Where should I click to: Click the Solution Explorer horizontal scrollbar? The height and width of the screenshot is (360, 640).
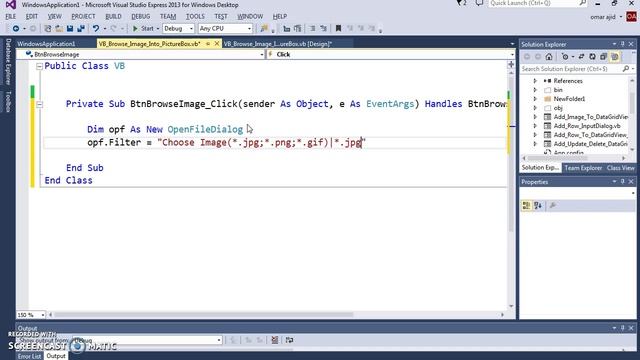pyautogui.click(x=557, y=158)
